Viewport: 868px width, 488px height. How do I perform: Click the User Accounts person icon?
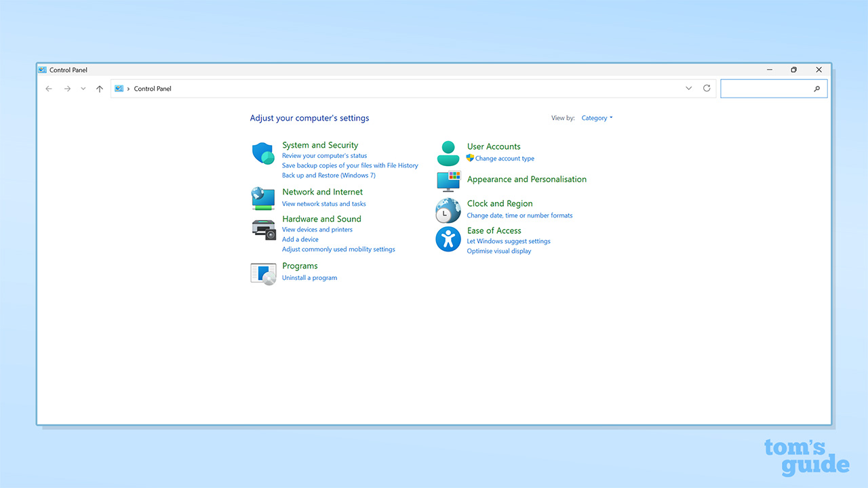coord(448,153)
